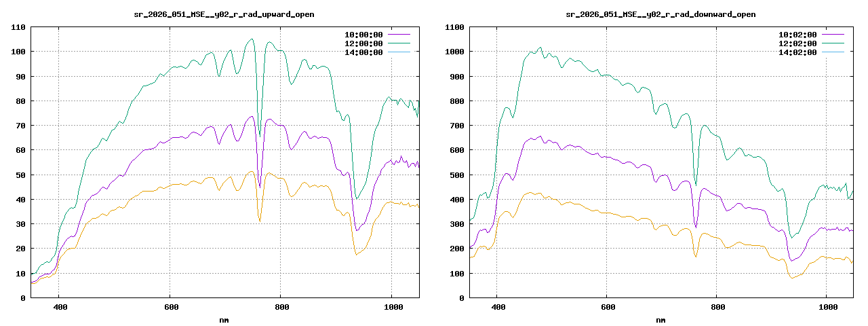This screenshot has width=868, height=326.
Task: Click the 1000 x-axis tick on left chart
Action: [x=391, y=307]
